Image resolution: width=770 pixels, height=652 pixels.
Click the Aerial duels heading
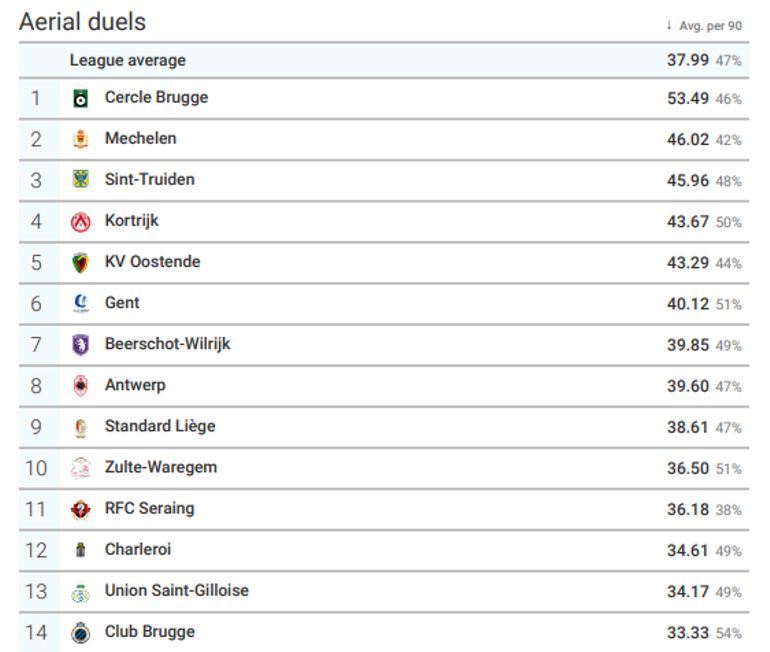(82, 21)
